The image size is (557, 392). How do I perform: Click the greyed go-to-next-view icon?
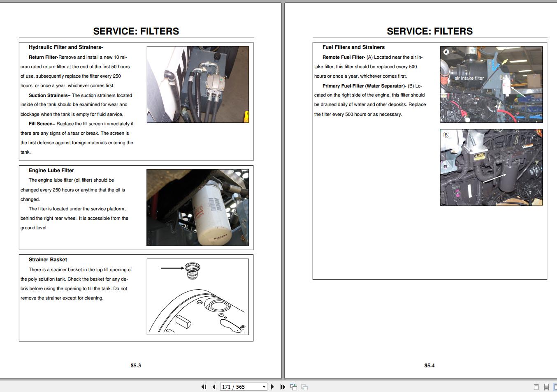[304, 387]
